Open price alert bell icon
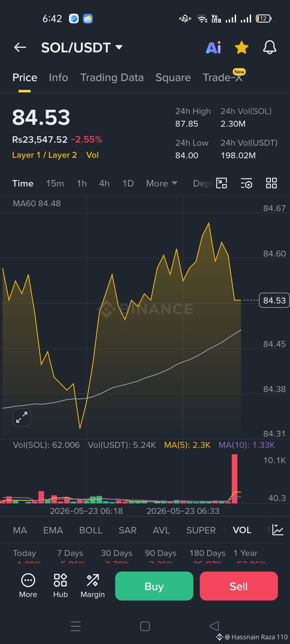Viewport: 290px width, 644px height. 270,47
